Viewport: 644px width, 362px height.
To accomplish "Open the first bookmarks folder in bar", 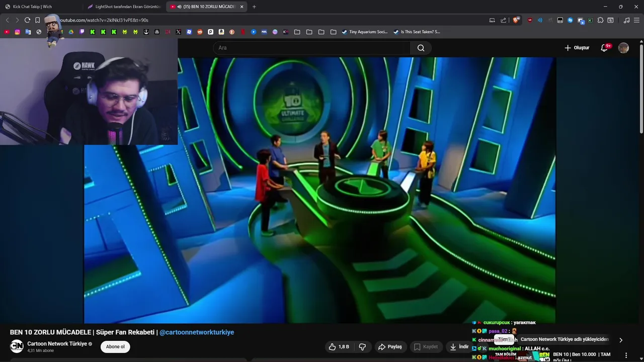I will [x=297, y=32].
